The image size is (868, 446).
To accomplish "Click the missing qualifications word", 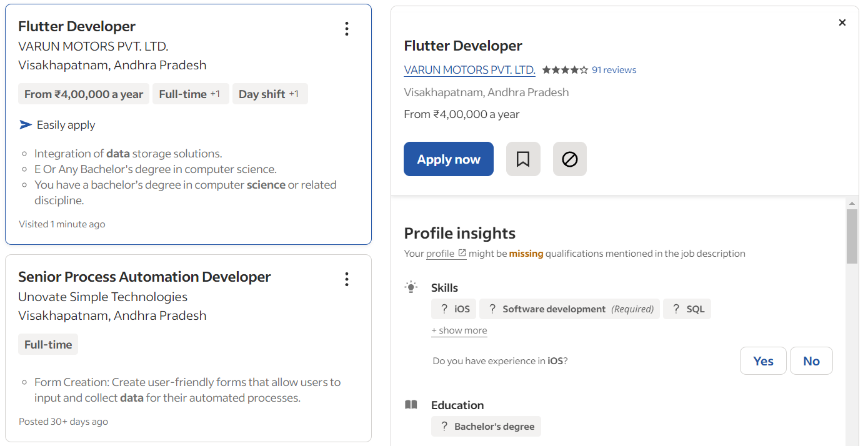I will click(526, 254).
